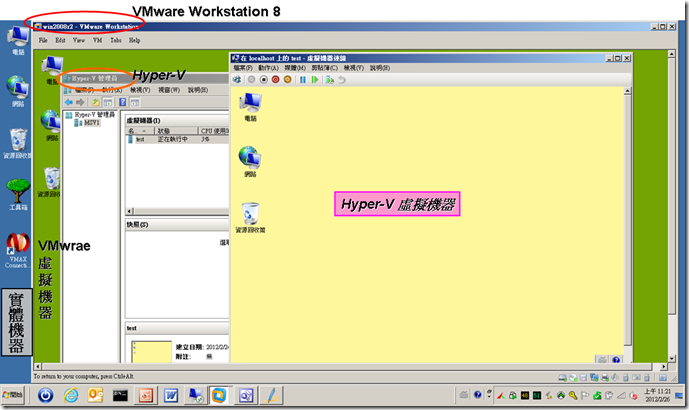689x410 pixels.
Task: Toggle console tree icon in Hyper-V Manager toolbar
Action: point(108,102)
